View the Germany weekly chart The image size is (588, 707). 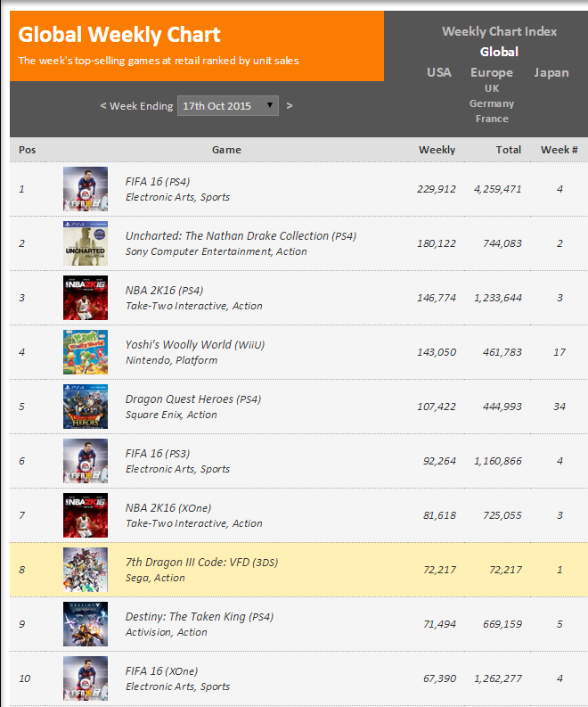pos(492,103)
